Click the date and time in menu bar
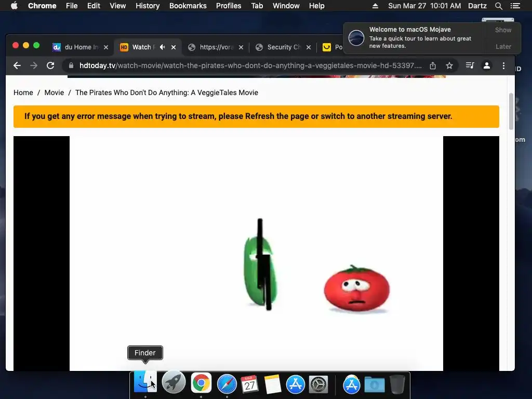The height and width of the screenshot is (399, 532). click(x=424, y=6)
